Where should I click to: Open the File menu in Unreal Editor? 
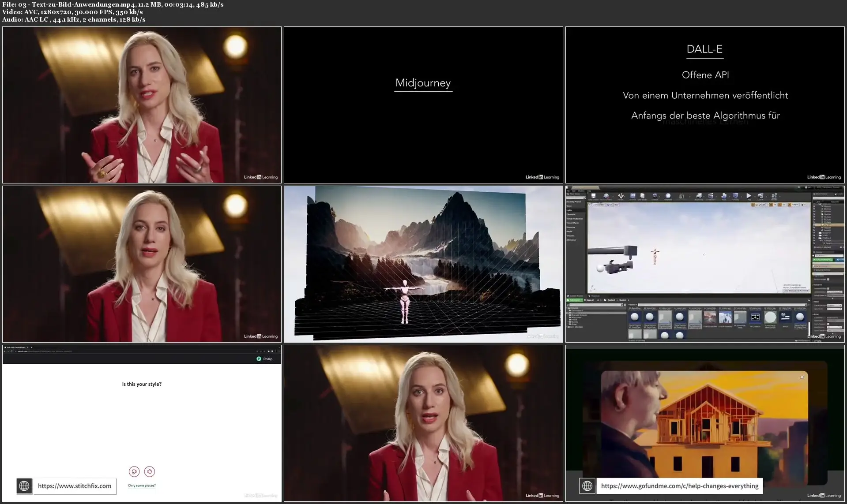[x=568, y=191]
